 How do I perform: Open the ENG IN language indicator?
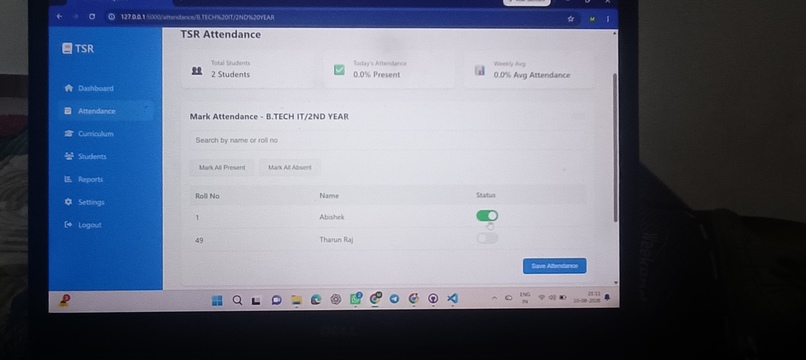tap(525, 298)
